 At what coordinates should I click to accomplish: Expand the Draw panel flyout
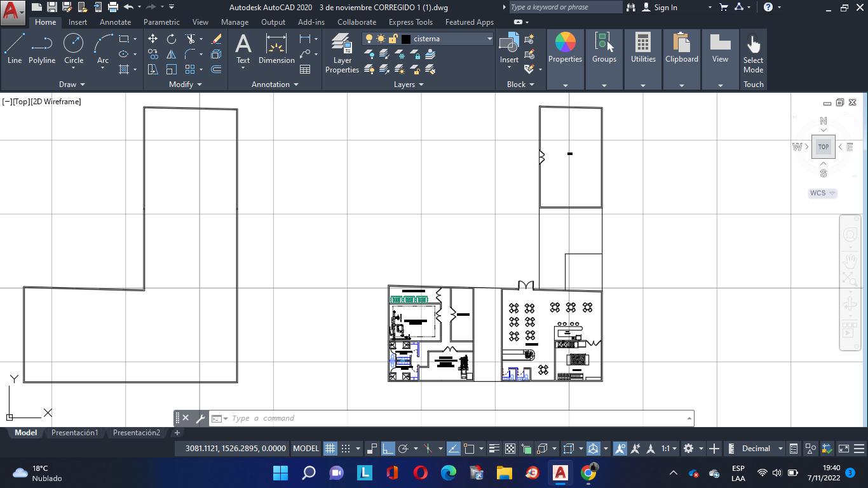tap(72, 85)
